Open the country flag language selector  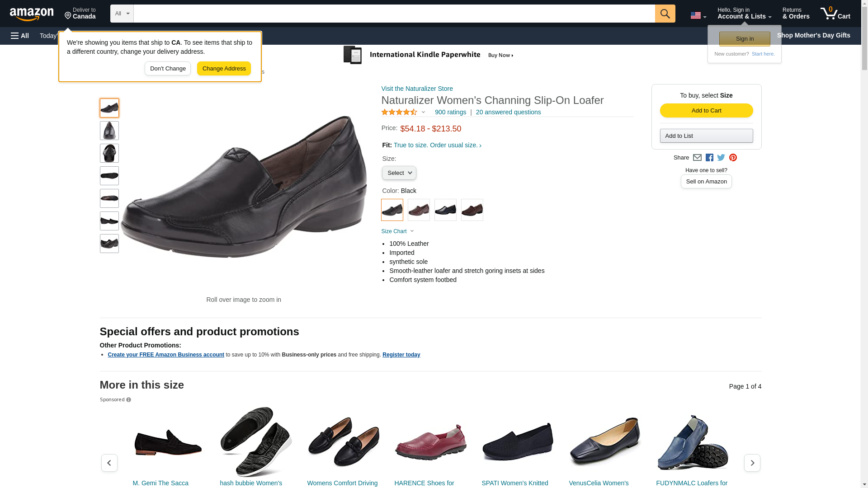pyautogui.click(x=698, y=15)
